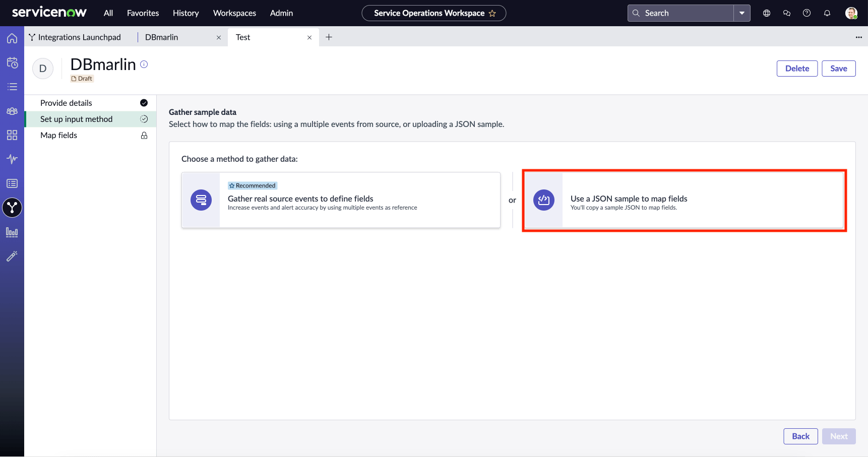The width and height of the screenshot is (868, 457).
Task: Click the Recommended badge
Action: click(253, 185)
